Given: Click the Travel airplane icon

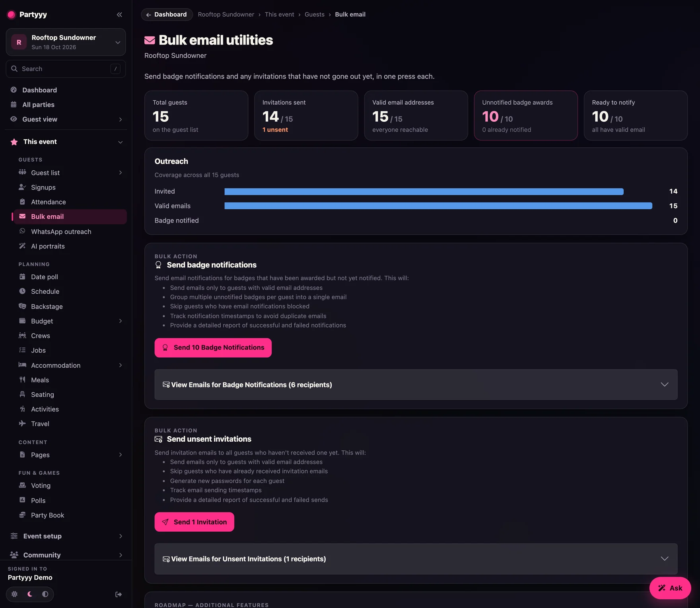Looking at the screenshot, I should point(22,423).
